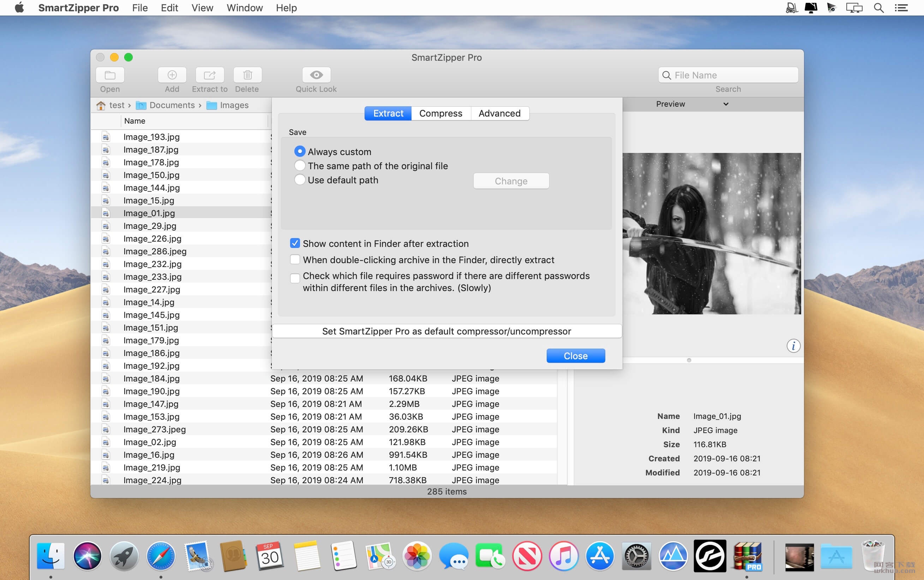Select file Image_184.jpg
924x580 pixels.
point(151,378)
